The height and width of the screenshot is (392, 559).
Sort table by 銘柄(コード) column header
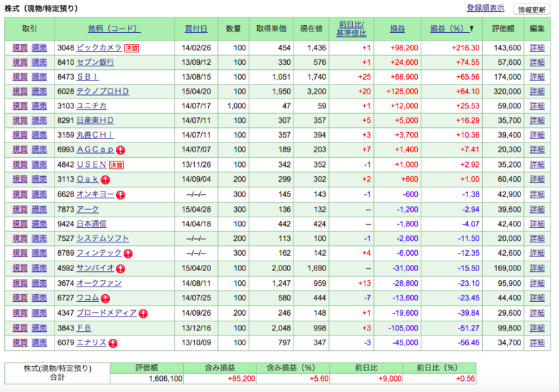coord(115,29)
